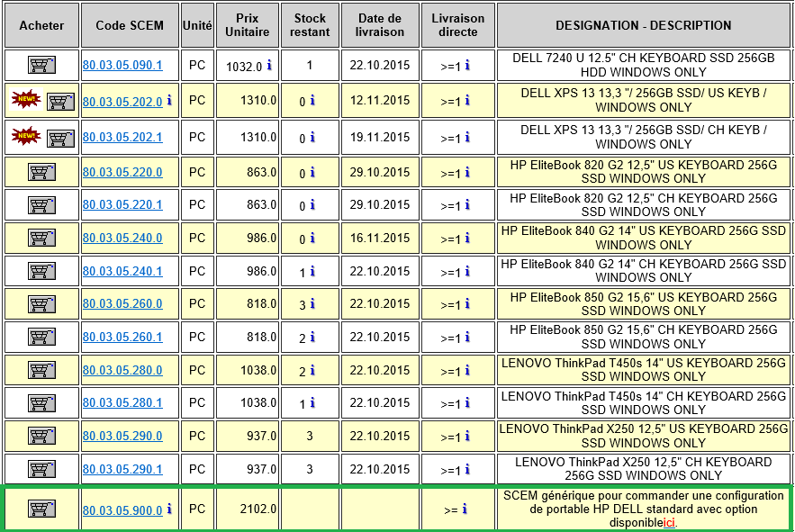Click the 'Code SCEM' column header
Image resolution: width=795 pixels, height=532 pixels.
click(x=130, y=25)
